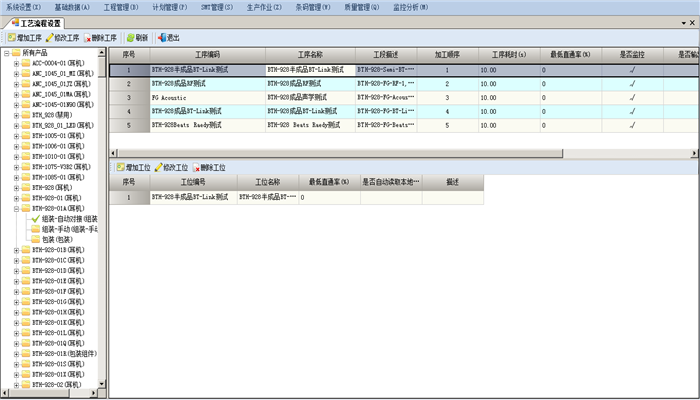Image resolution: width=700 pixels, height=400 pixels.
Task: Click the 工序编码 column header
Action: [x=207, y=54]
